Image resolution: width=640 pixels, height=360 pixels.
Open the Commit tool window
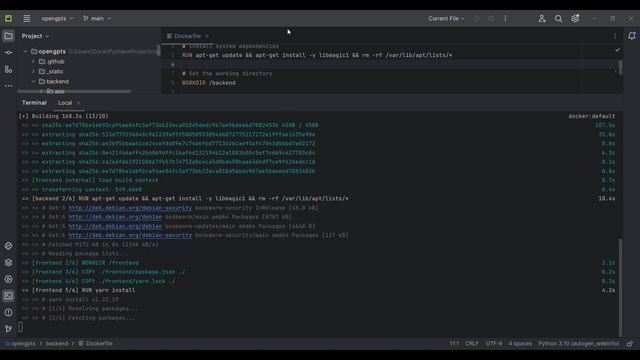(8, 53)
